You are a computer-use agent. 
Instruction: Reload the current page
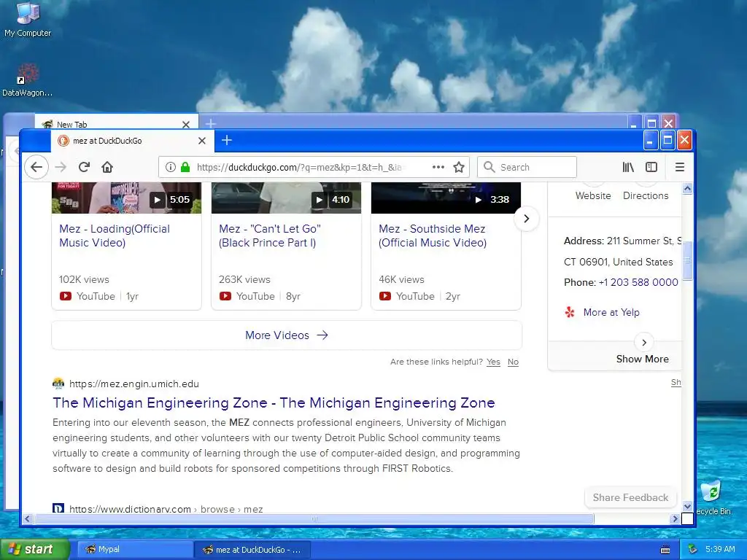[x=85, y=167]
